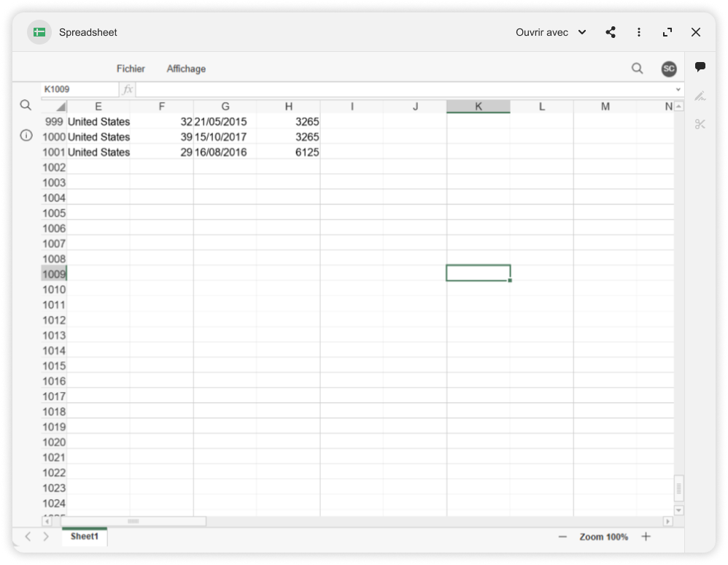Viewport: 728px width, 565px height.
Task: Select column I header
Action: point(352,107)
